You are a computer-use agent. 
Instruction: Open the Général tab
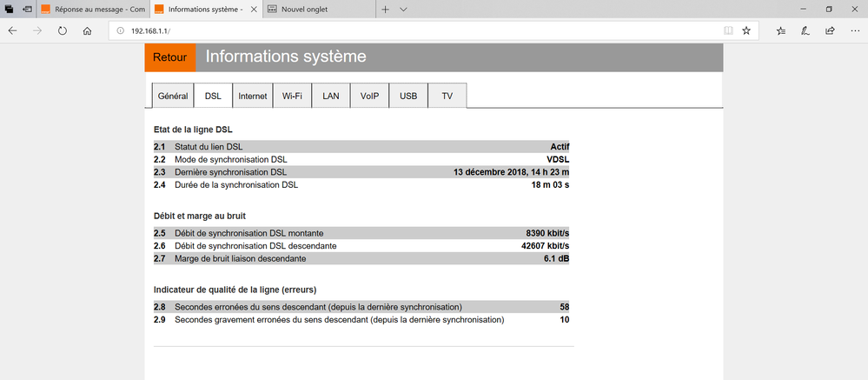tap(173, 96)
